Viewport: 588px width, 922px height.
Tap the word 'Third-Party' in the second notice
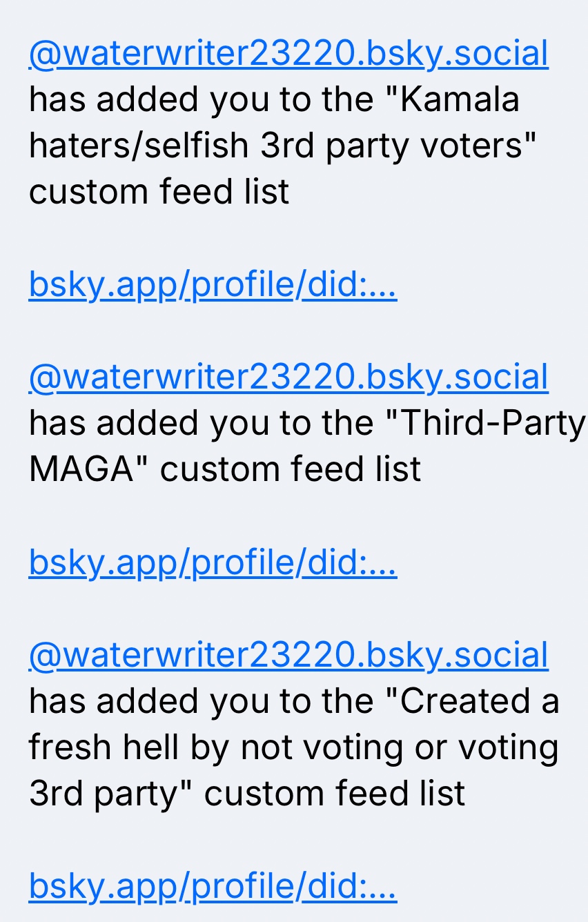(x=493, y=423)
